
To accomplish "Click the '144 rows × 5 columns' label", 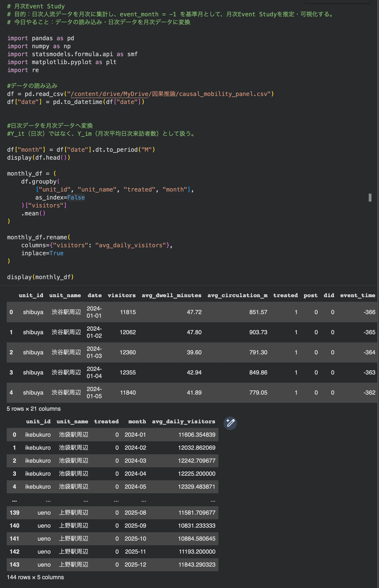I will [35, 578].
